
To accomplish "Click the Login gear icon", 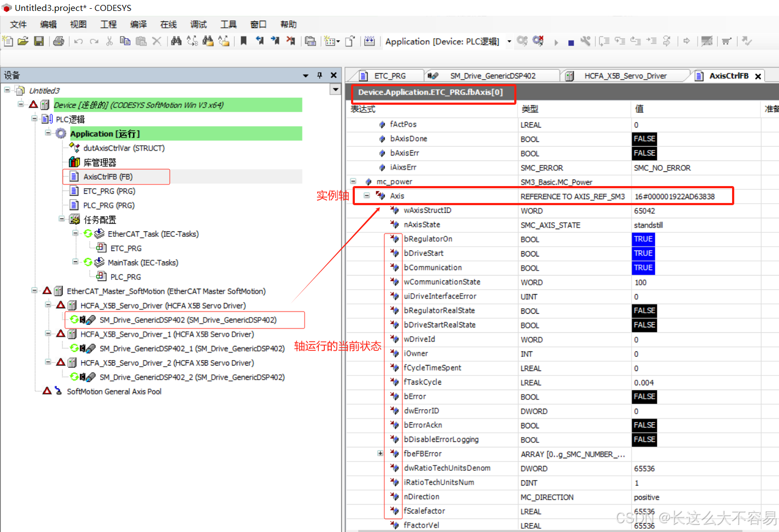I will (x=522, y=41).
